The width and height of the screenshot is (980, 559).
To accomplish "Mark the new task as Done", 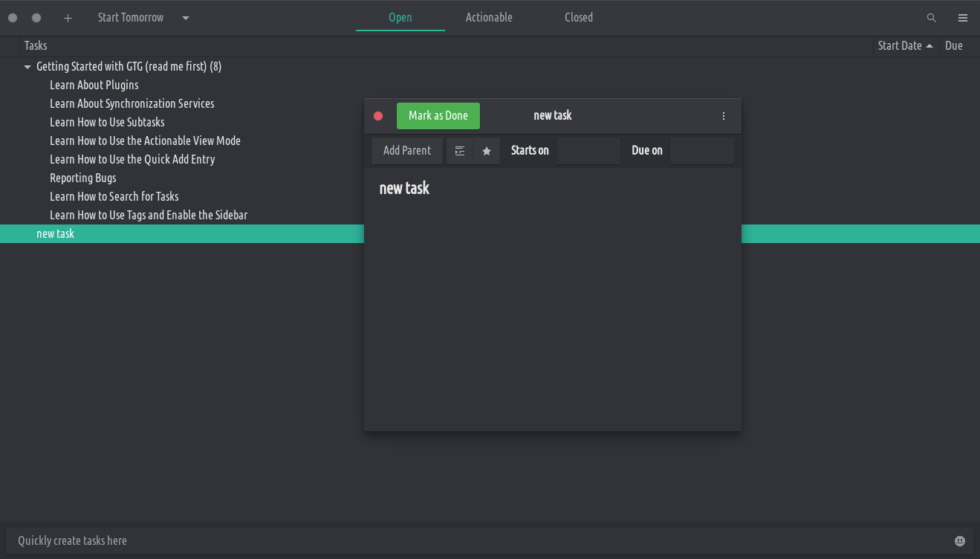I will [438, 116].
